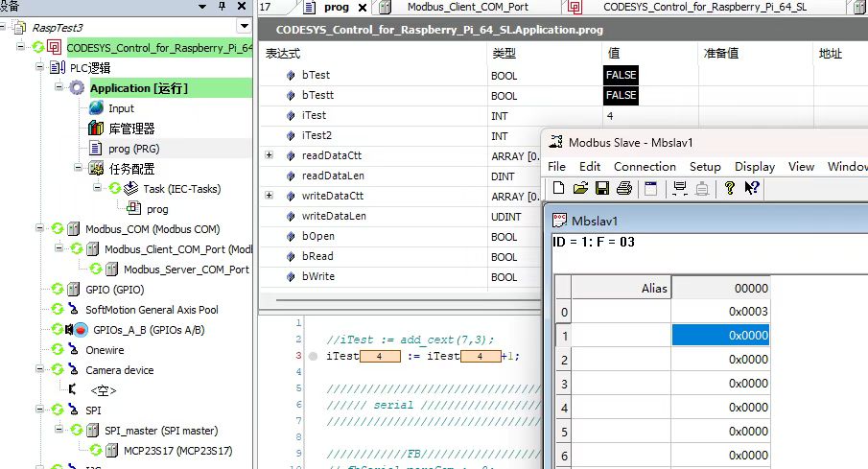Click the Disconnect icon in Modbus Slave toolbar
The height and width of the screenshot is (469, 868).
point(702,188)
